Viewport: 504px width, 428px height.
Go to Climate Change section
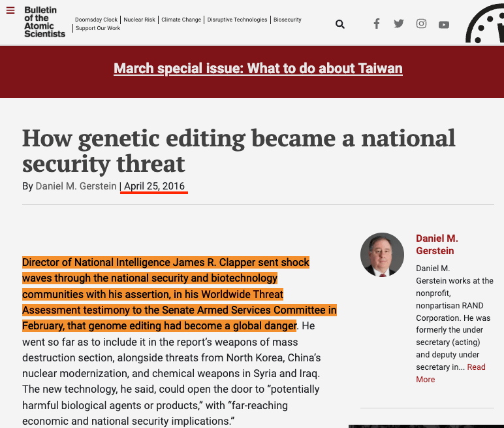coord(181,20)
